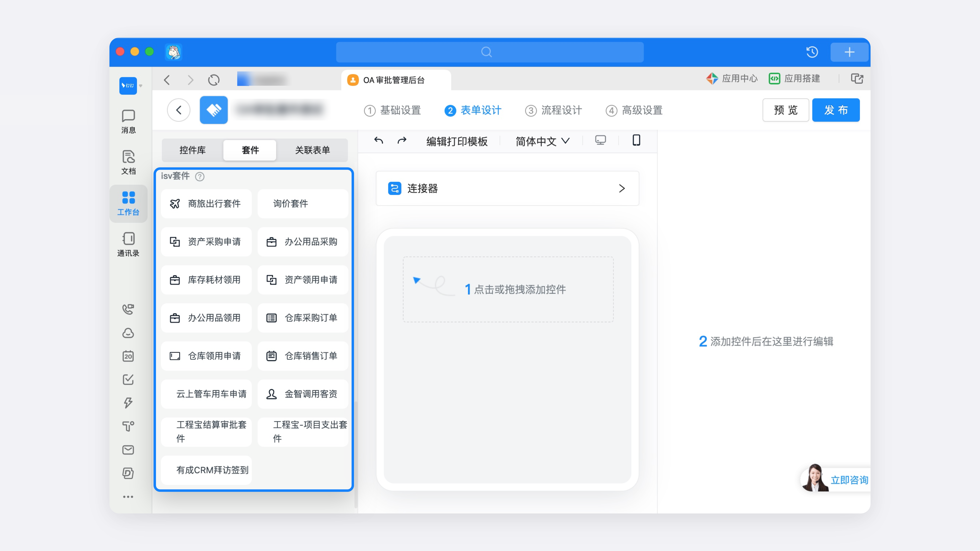Click the open-in-new-window icon
Screen dimensions: 980x551
tap(857, 79)
